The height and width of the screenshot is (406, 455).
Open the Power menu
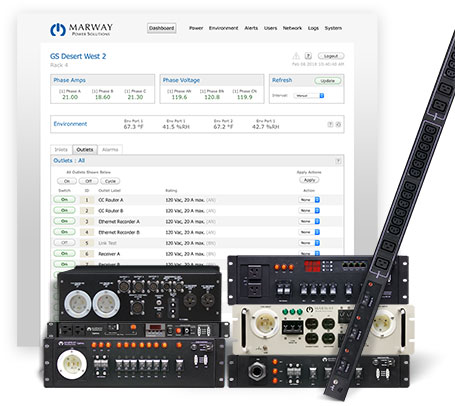[196, 28]
